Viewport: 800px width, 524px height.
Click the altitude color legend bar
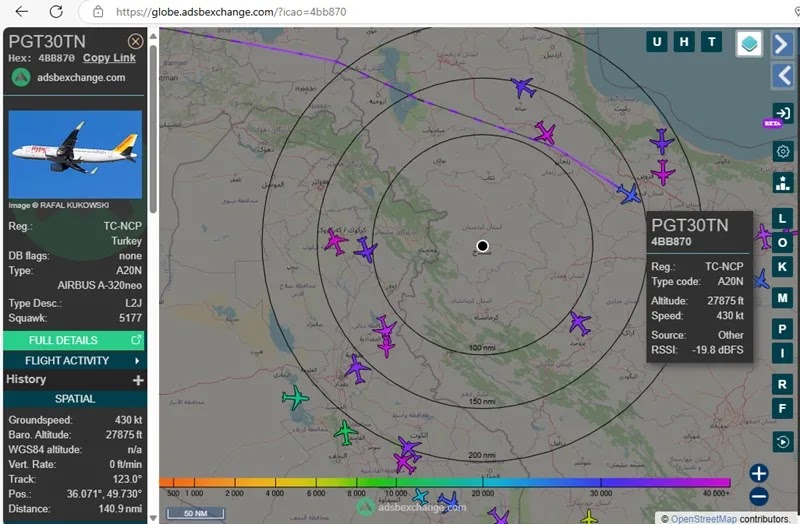click(x=444, y=482)
